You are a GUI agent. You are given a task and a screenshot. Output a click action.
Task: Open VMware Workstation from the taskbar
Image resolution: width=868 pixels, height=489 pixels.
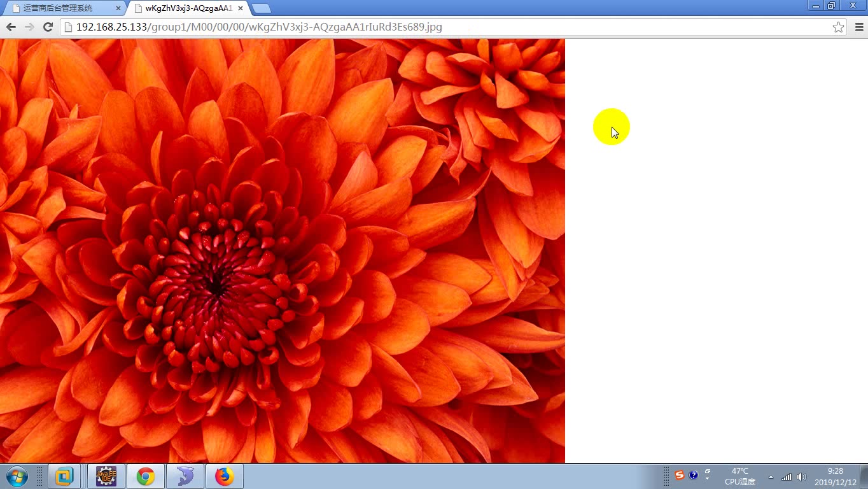pos(64,476)
